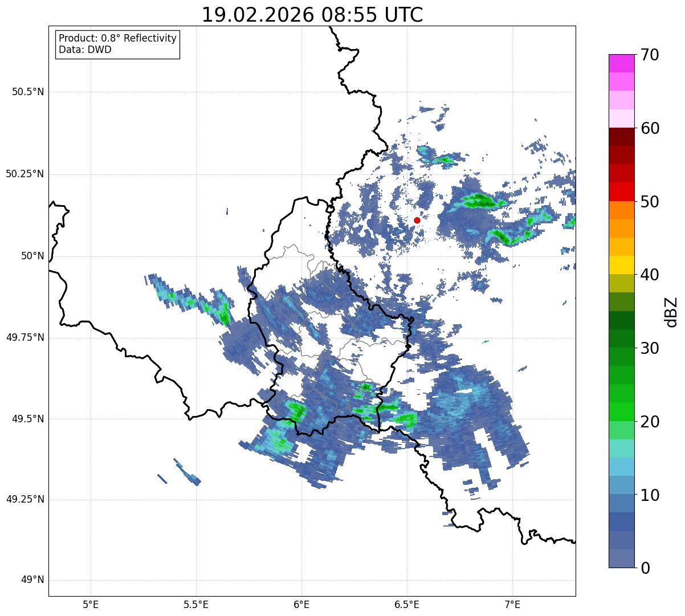Click the dBZ colorbar axis label
The width and height of the screenshot is (685, 616).
(x=671, y=311)
